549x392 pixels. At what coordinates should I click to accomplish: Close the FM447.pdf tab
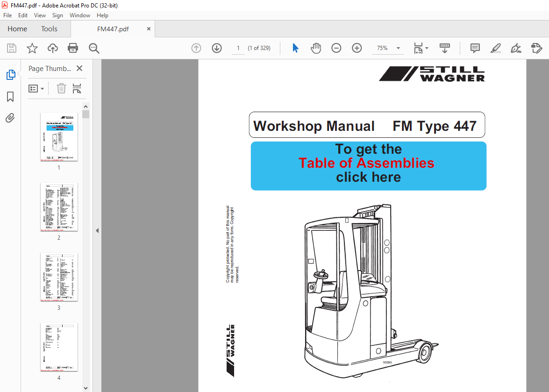point(149,29)
